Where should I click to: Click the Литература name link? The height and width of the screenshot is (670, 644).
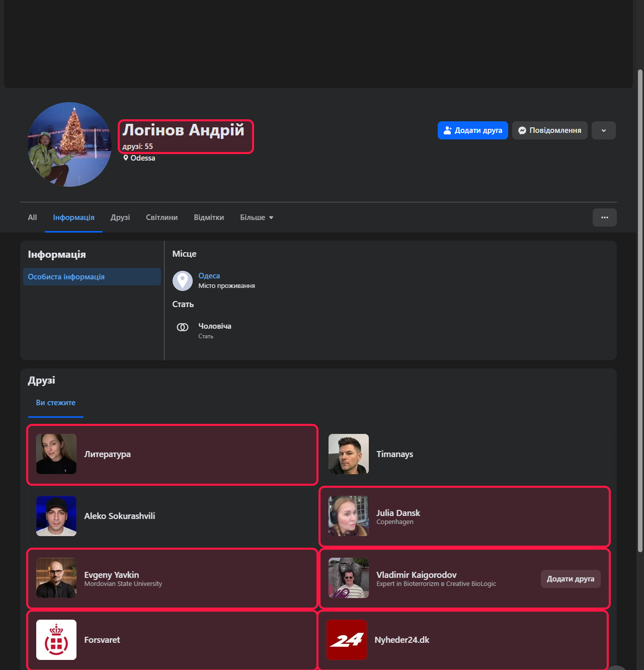pyautogui.click(x=107, y=454)
